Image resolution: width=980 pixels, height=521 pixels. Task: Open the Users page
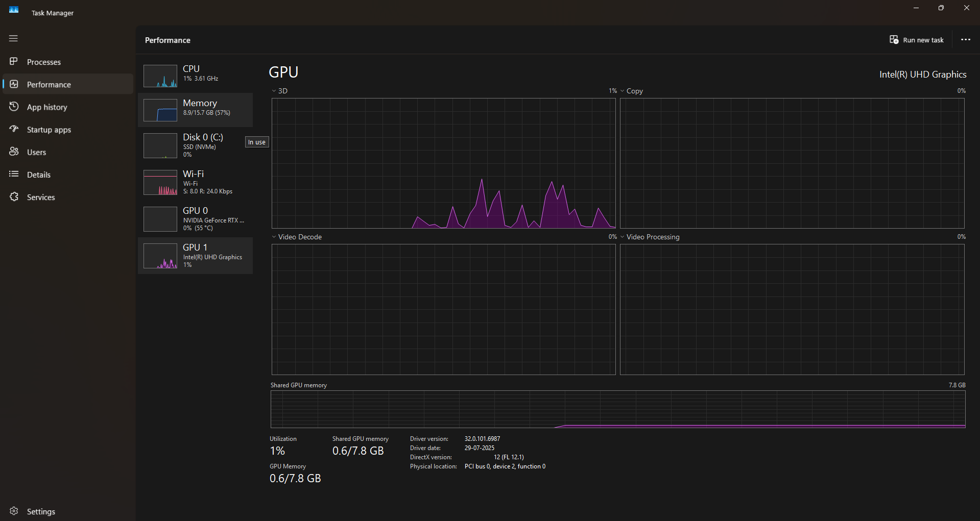click(68, 152)
